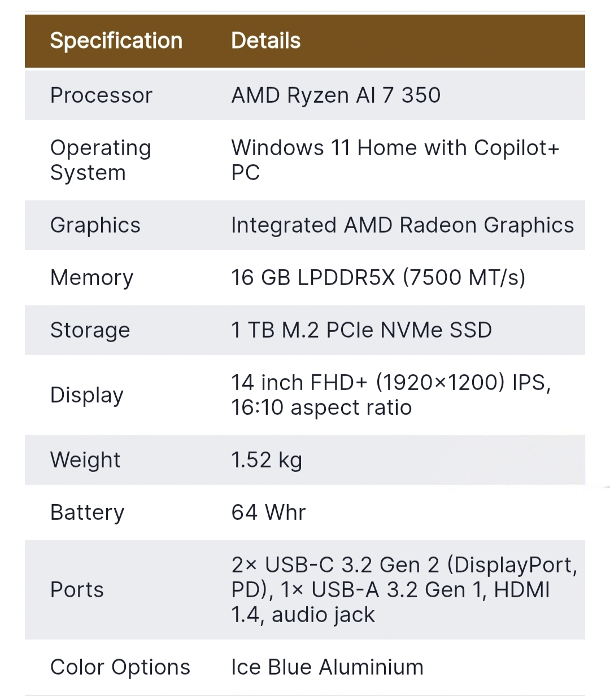Screen dimensions: 610x700
Task: Select the Operating System label
Action: (101, 160)
